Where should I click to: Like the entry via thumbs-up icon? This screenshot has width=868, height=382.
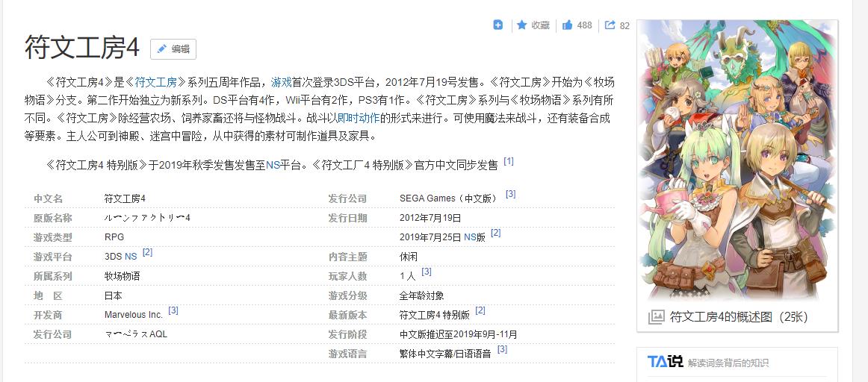coord(568,25)
